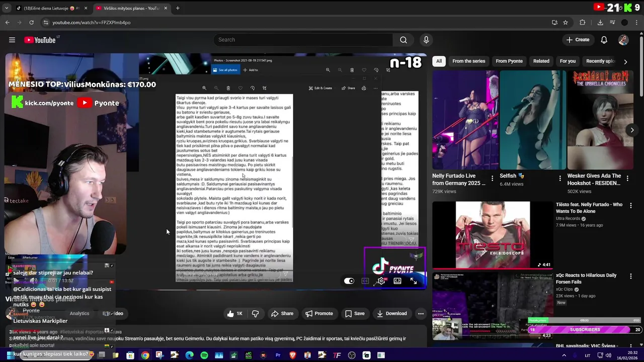Open Brave browser from the taskbar
644x362 pixels.
293,355
